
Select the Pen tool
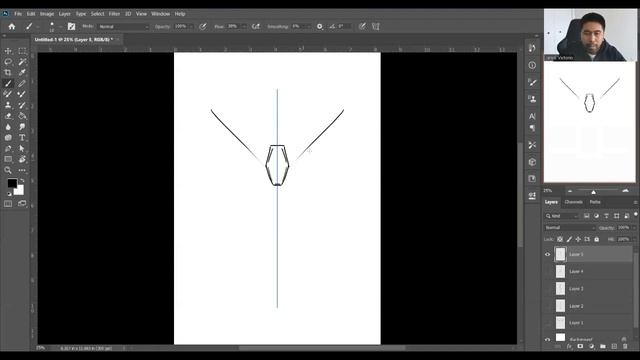point(8,149)
